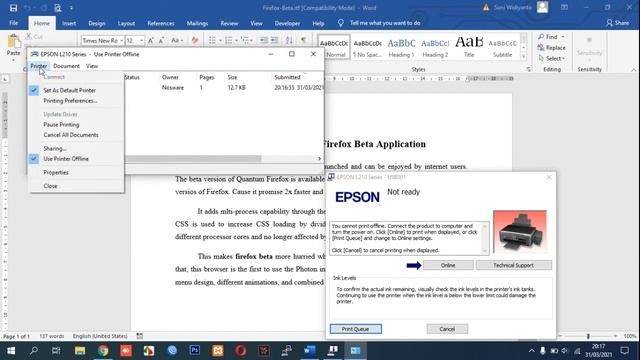Open the Customize Quick Access Toolbar dropdown
Screen dimensions: 640x360
pos(71,8)
